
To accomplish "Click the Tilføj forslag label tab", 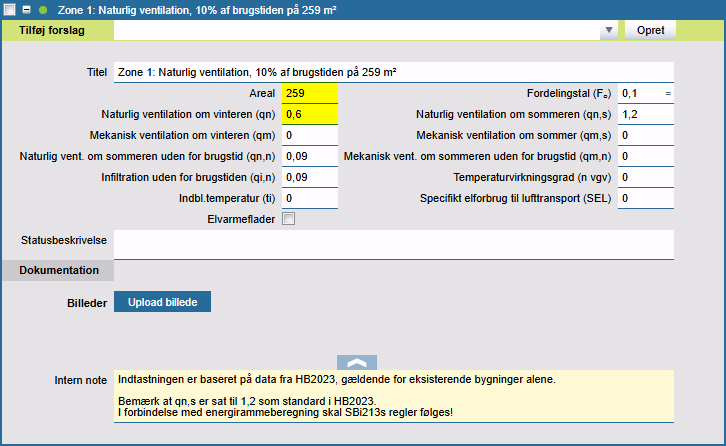I will tap(58, 30).
